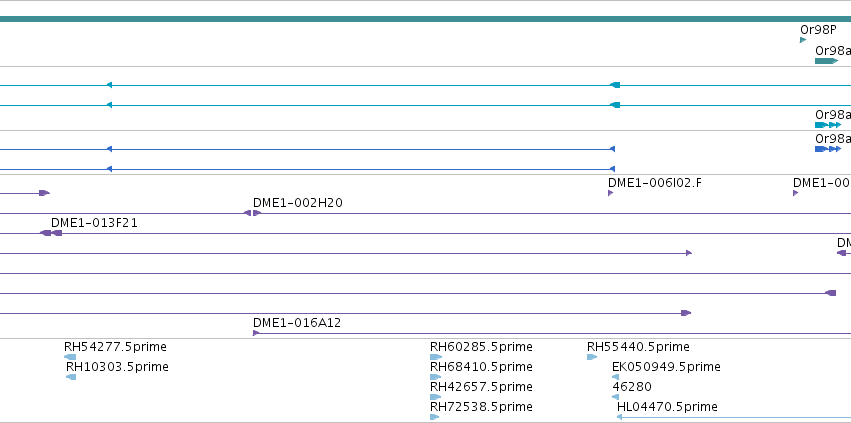Viewport: 851px width, 423px height.
Task: Select the cyan Or98a transcript exon glyph
Action: coord(828,125)
